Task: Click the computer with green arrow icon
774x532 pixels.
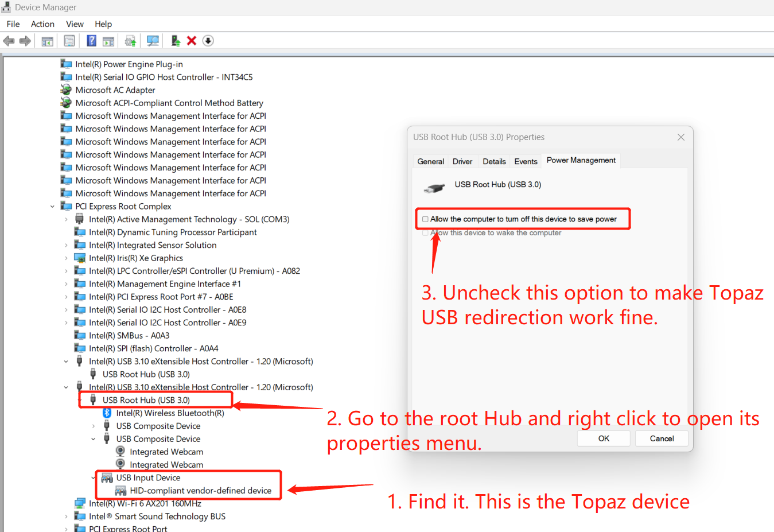Action: (x=176, y=41)
